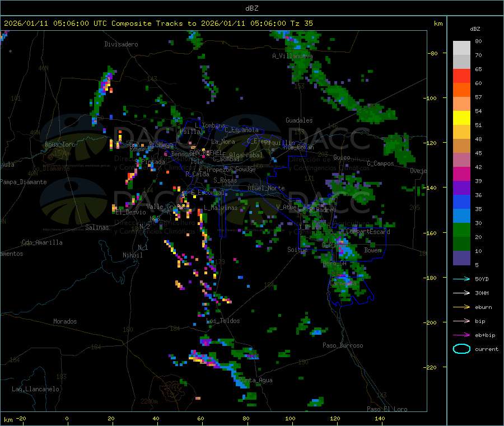Select the dark orange band below 60
Screen dimensions: 504x426
pyautogui.click(x=461, y=90)
